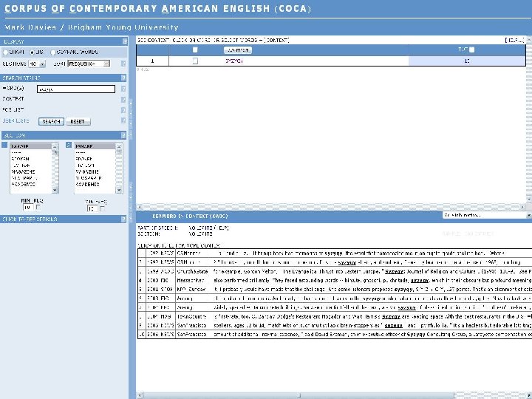Tick checkbox for the SYZYGY result row
The width and height of the screenshot is (532, 399).
click(195, 61)
